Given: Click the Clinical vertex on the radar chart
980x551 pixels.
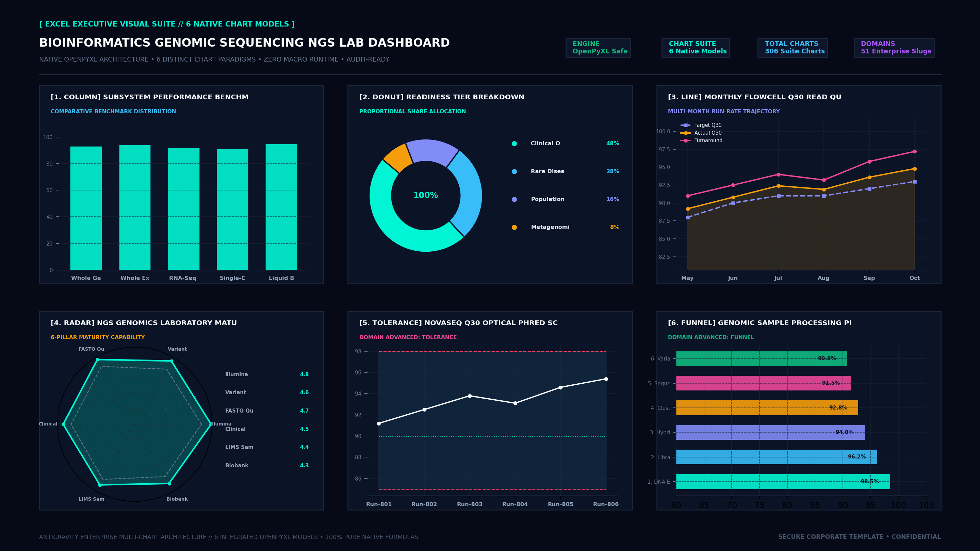Looking at the screenshot, I should click(64, 424).
